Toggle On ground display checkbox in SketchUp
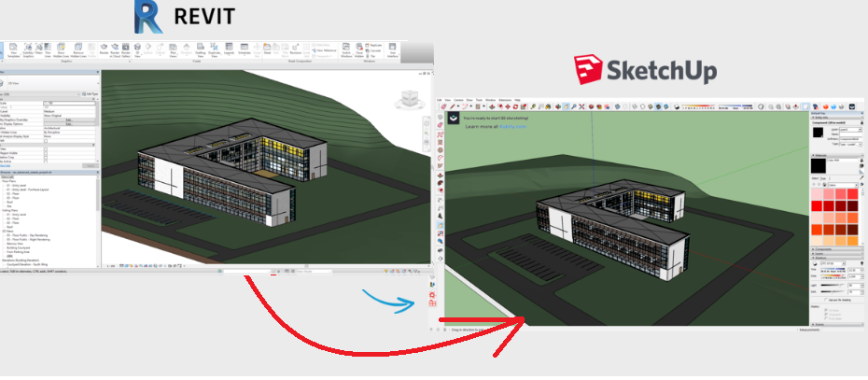The width and height of the screenshot is (868, 380). pyautogui.click(x=826, y=314)
